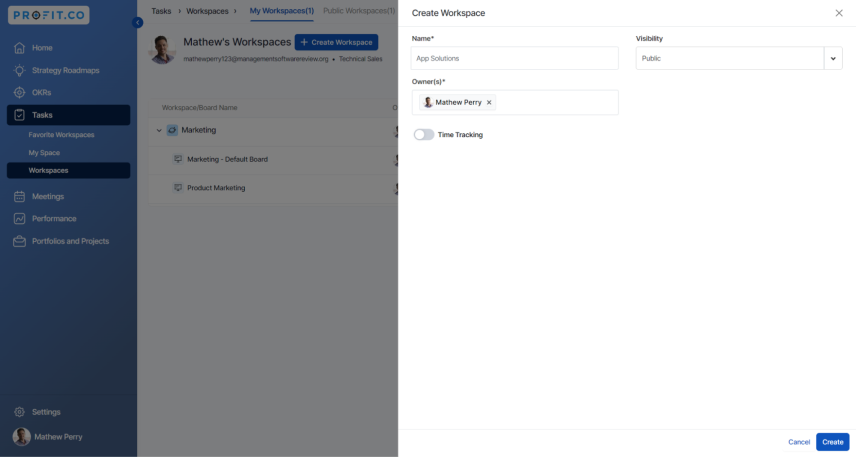Viewport: 856px width, 457px height.
Task: Remove Mathew Perry from the owners
Action: pyautogui.click(x=489, y=102)
